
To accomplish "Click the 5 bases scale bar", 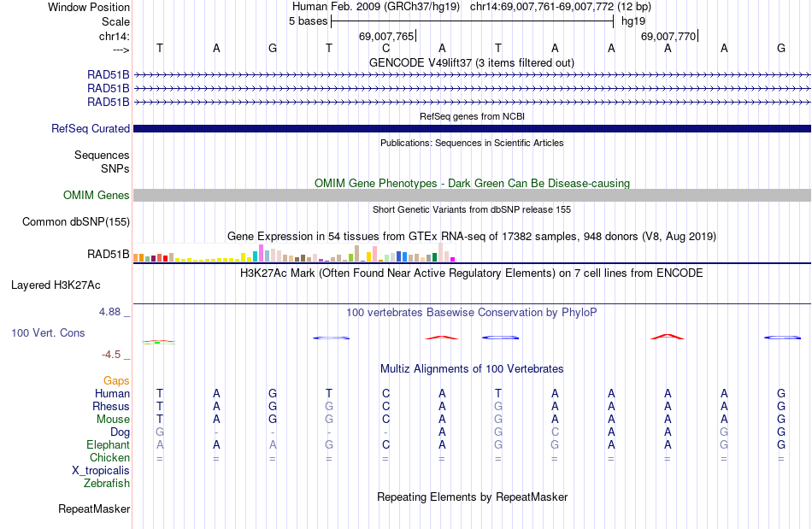I will (x=472, y=21).
